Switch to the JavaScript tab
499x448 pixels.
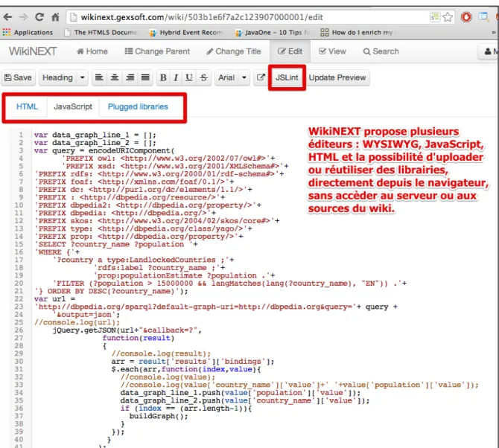73,106
